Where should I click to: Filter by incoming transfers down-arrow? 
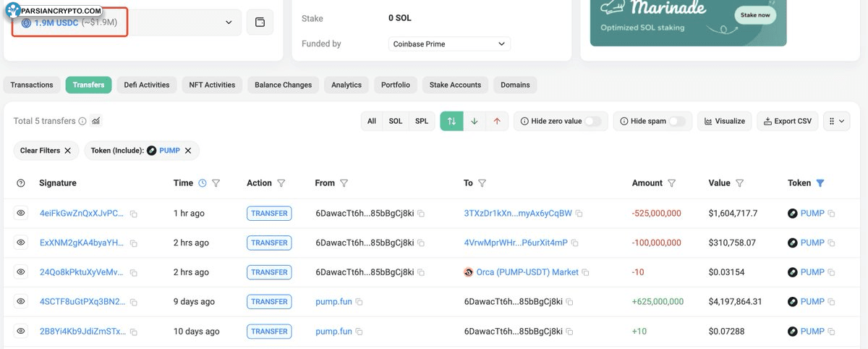click(475, 121)
